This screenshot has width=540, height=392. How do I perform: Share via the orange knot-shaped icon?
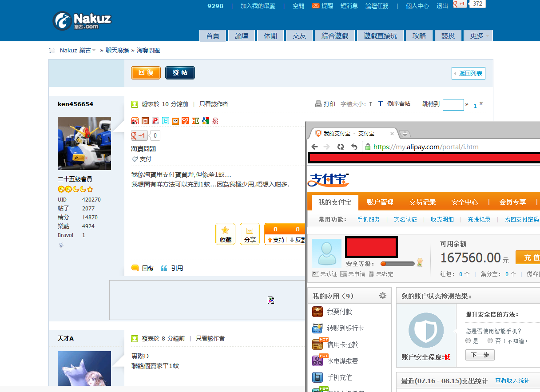[x=185, y=121]
